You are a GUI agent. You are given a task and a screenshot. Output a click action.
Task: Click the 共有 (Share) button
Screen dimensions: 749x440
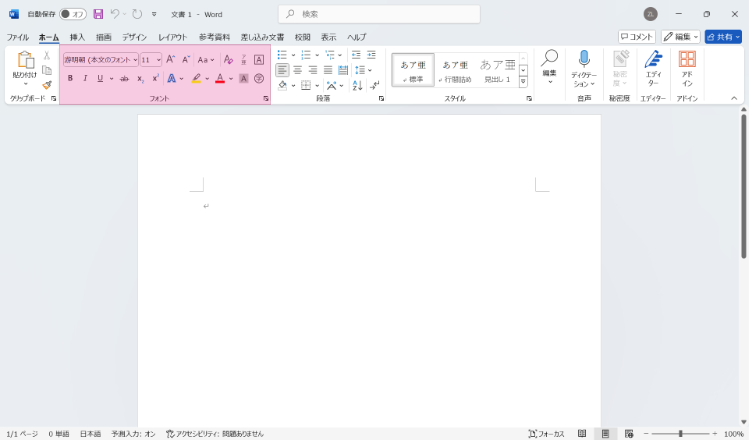[x=723, y=37]
